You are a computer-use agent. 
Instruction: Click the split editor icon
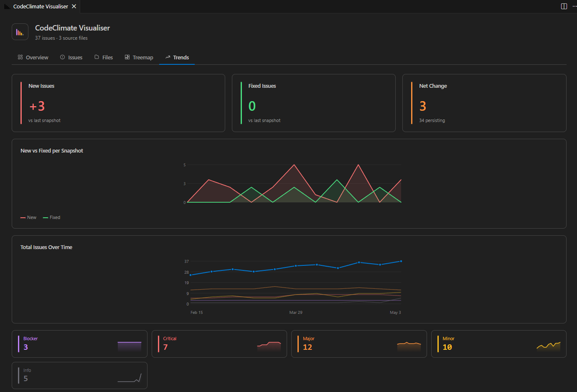564,6
